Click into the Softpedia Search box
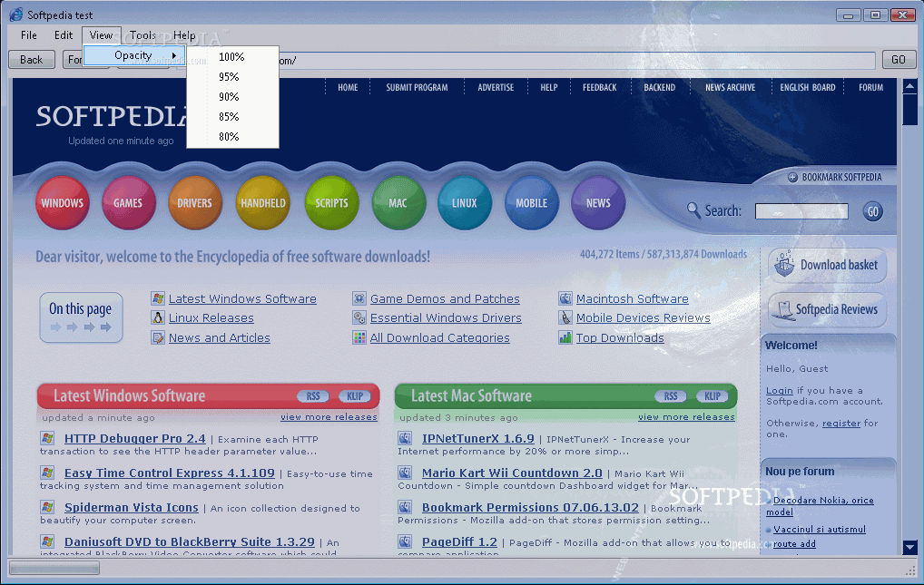The image size is (924, 585). 801,211
